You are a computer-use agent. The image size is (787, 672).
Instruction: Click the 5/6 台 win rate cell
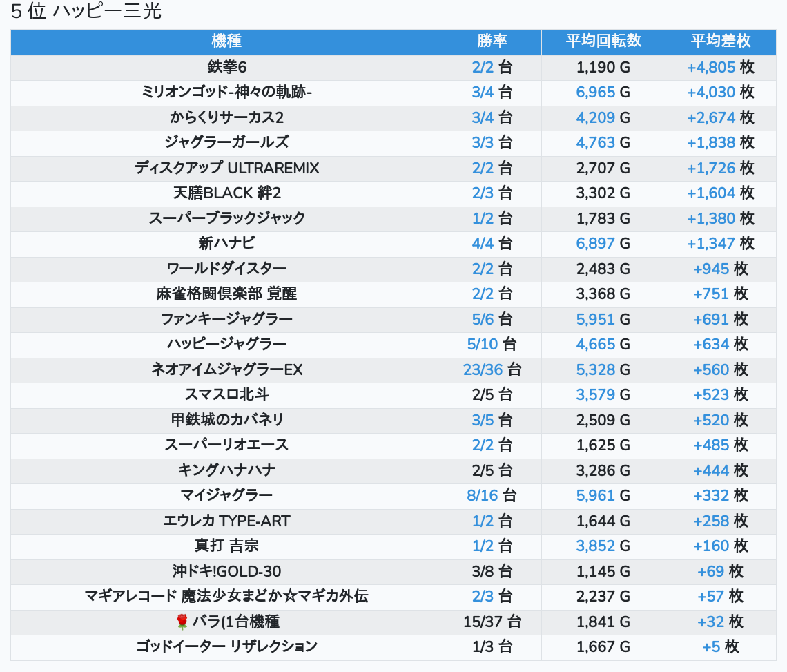pyautogui.click(x=492, y=320)
